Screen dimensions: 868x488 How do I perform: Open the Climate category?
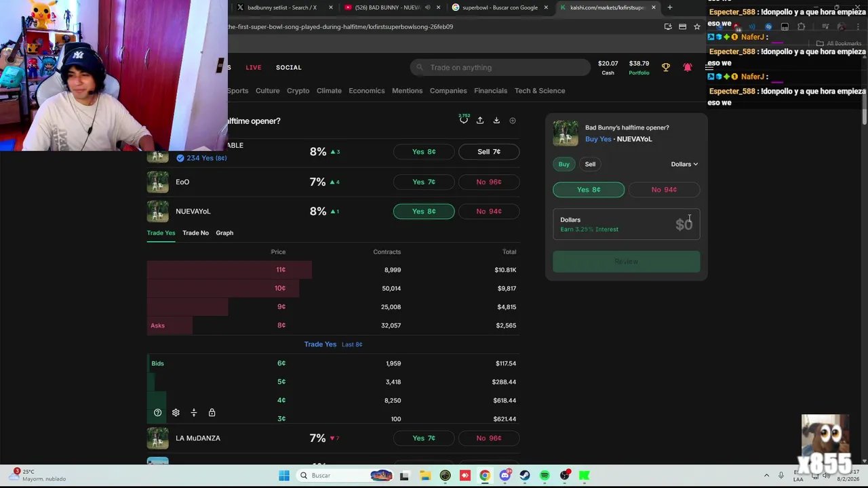click(x=329, y=91)
